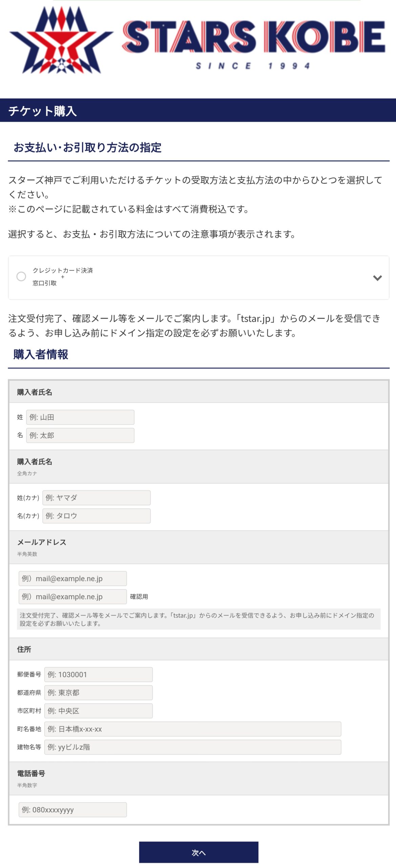Click the 購入者情報 section heading
Image resolution: width=396 pixels, height=868 pixels.
[41, 354]
